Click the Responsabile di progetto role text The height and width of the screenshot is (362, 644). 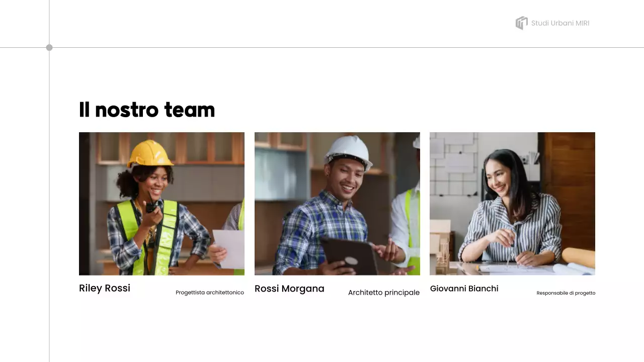point(566,293)
